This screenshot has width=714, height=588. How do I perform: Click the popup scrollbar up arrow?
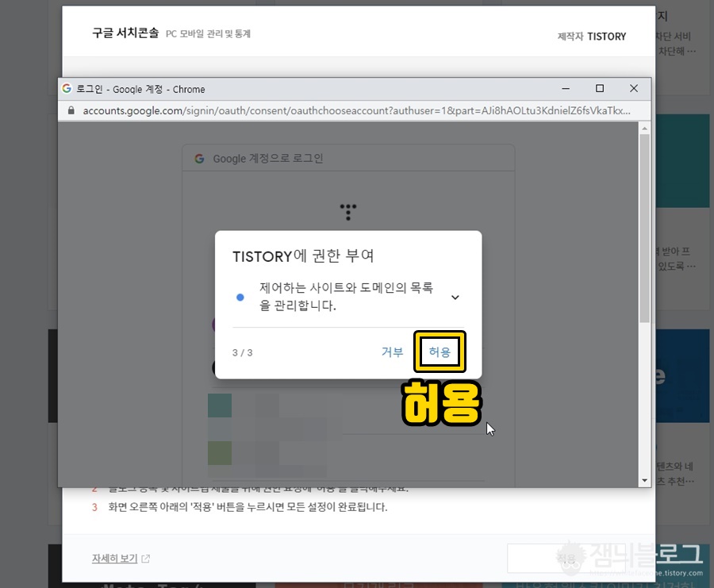(644, 129)
